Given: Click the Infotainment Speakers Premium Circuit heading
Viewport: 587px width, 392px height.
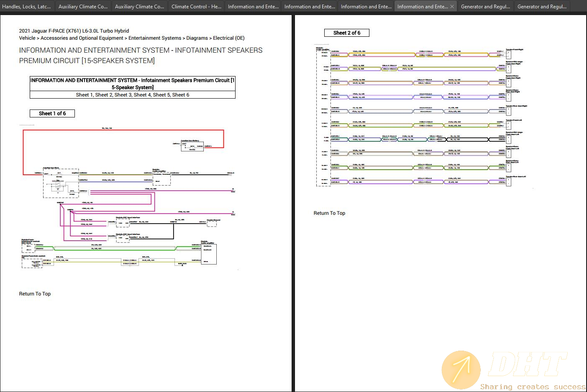Looking at the screenshot, I should pos(141,55).
